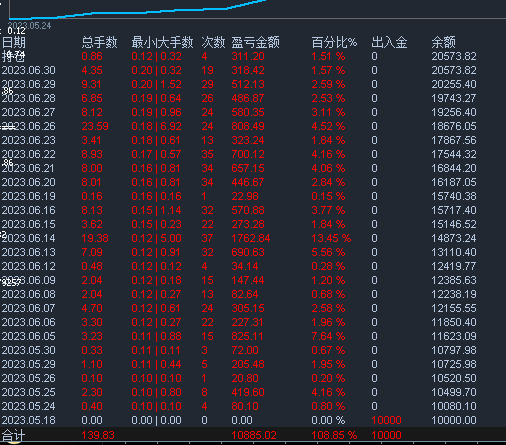This screenshot has width=506, height=445.
Task: Click total percentage 108.85 %
Action: [x=334, y=435]
